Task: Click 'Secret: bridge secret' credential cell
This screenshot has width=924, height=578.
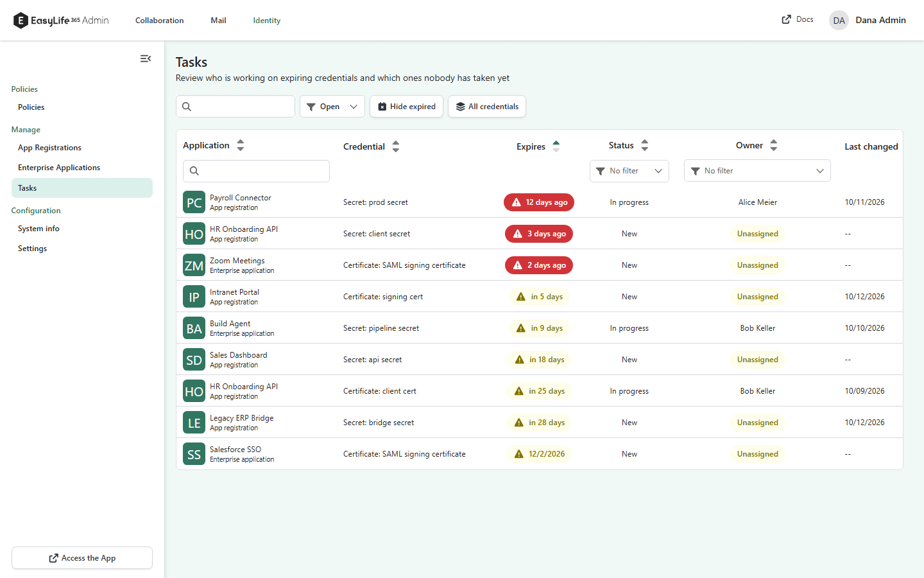Action: [379, 423]
